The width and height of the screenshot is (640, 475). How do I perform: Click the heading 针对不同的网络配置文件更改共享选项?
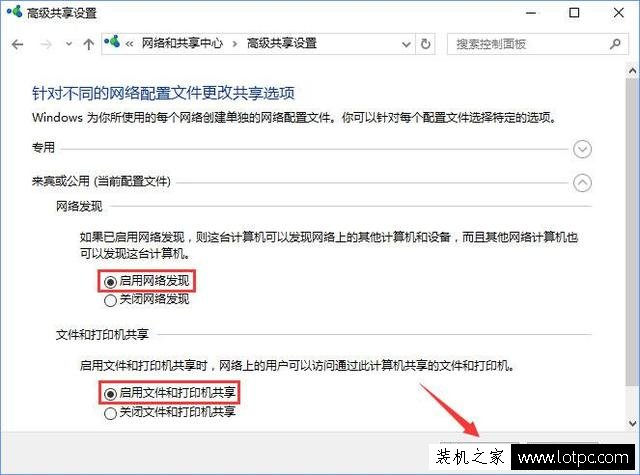coord(163,93)
